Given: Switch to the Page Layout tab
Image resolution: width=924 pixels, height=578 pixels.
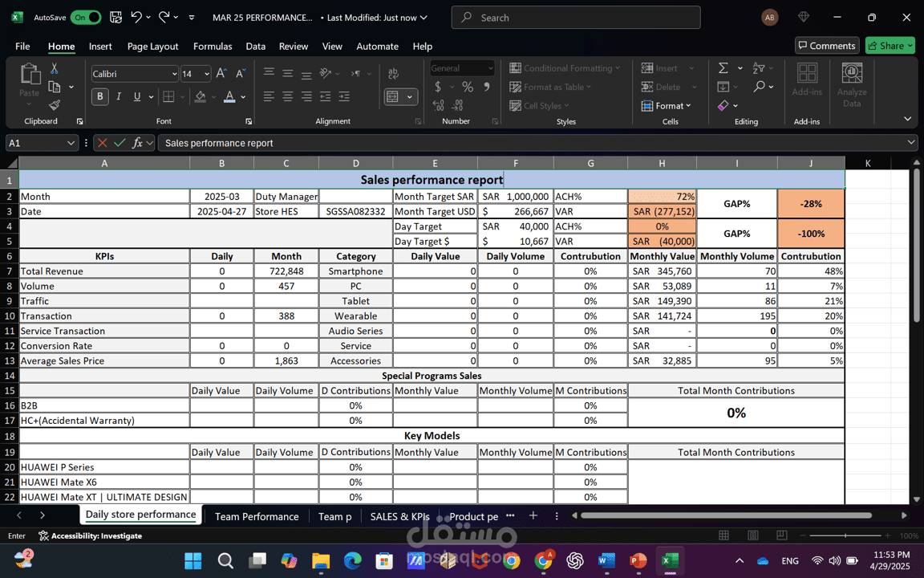Looking at the screenshot, I should [x=152, y=46].
